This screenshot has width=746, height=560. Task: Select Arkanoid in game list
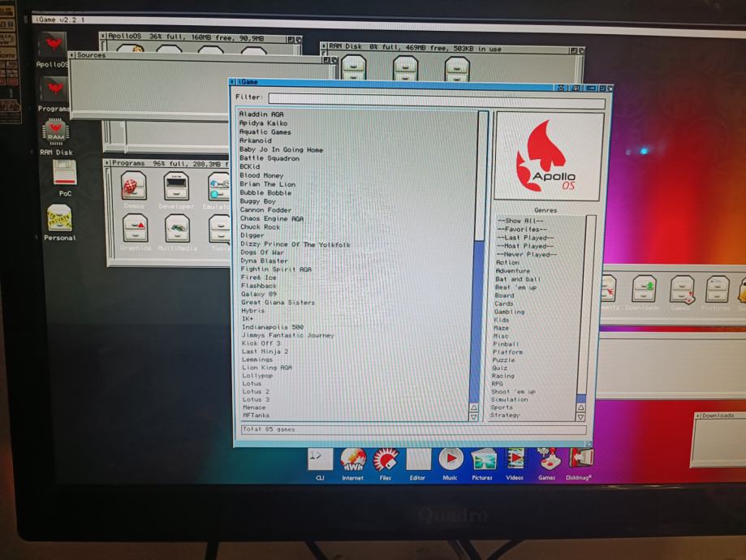point(255,140)
